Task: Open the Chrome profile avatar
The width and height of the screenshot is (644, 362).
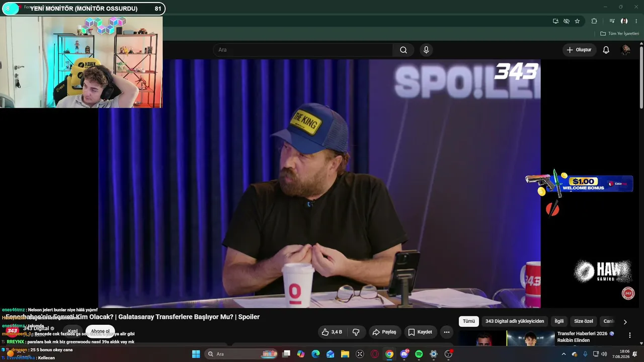Action: tap(624, 21)
